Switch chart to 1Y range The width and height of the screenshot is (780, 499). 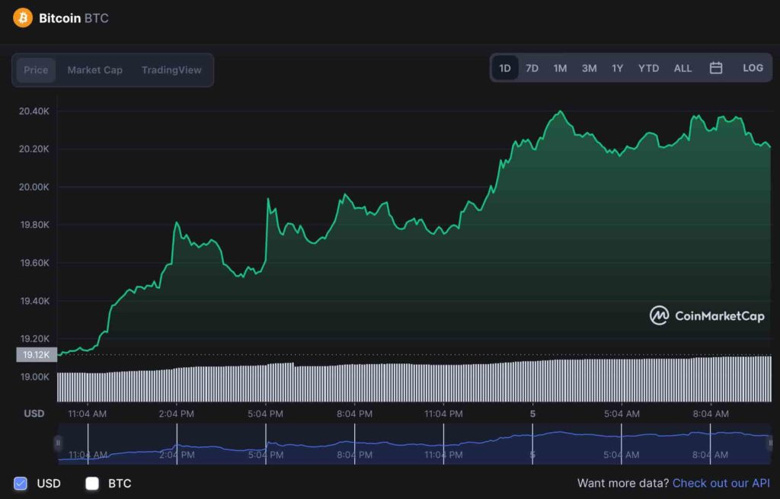coord(618,68)
